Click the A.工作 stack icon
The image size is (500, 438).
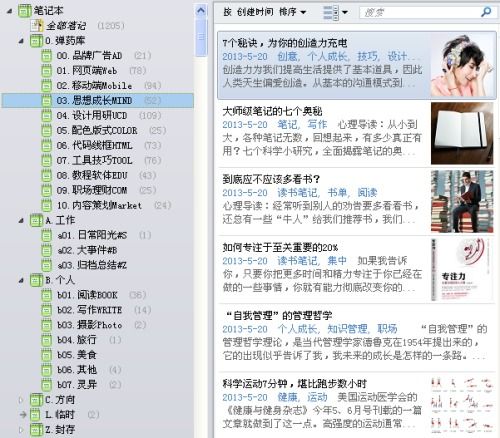pyautogui.click(x=36, y=220)
